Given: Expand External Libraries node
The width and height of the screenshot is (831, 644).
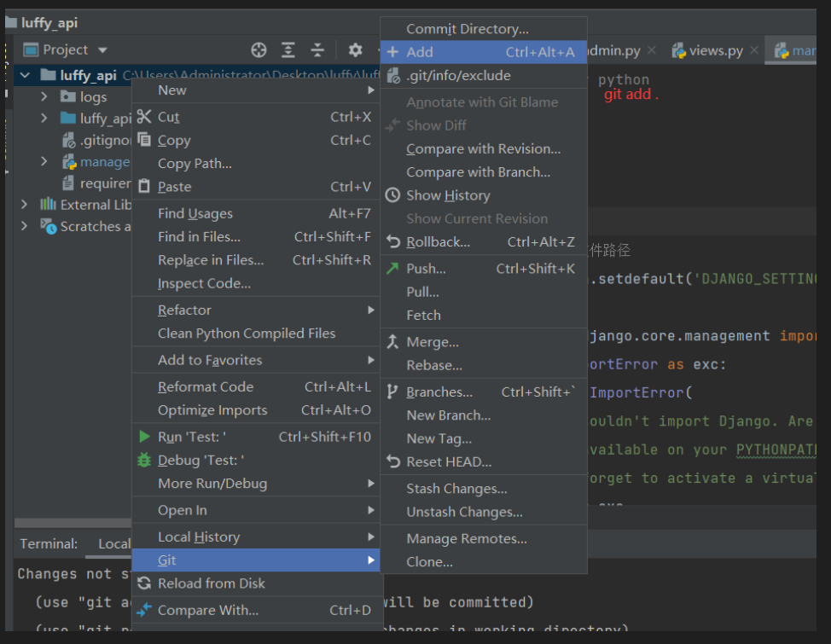Looking at the screenshot, I should click(25, 205).
